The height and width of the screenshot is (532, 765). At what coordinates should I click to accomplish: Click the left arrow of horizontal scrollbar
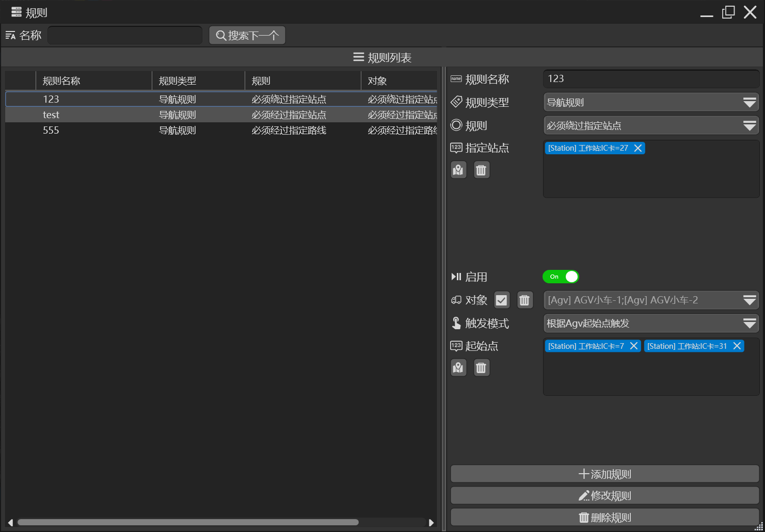pyautogui.click(x=10, y=522)
